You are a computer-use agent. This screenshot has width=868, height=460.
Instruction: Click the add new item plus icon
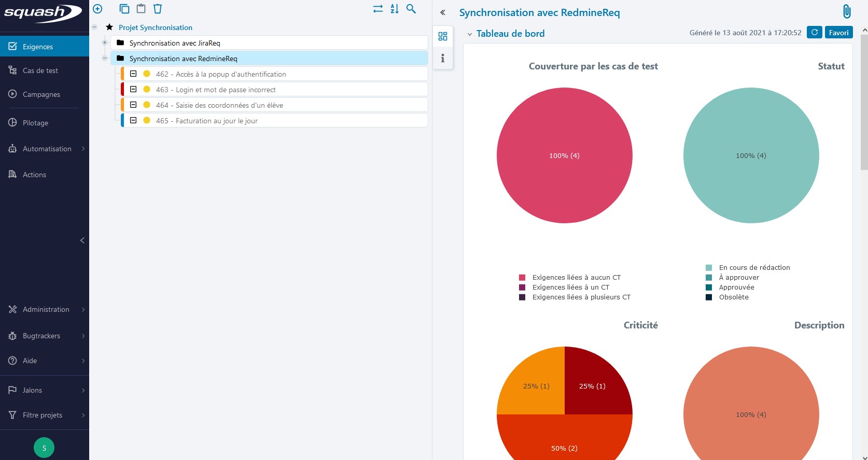coord(97,9)
